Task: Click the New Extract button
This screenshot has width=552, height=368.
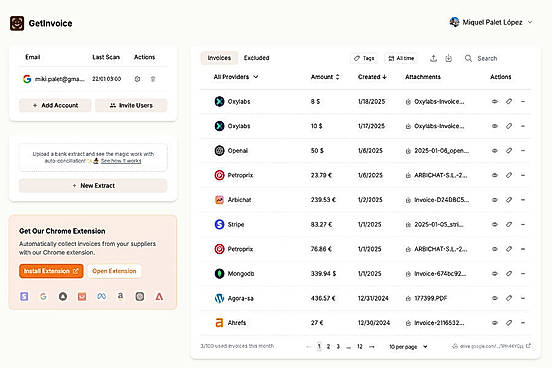Action: tap(93, 186)
